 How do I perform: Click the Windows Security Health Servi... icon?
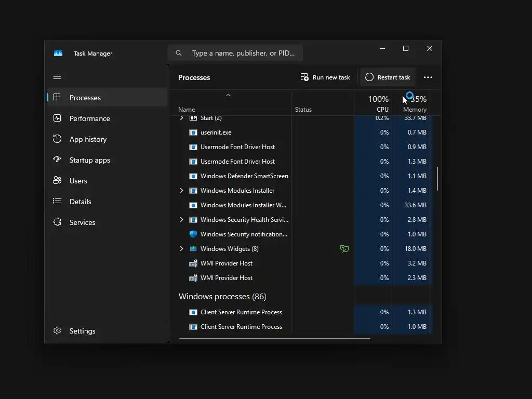click(x=193, y=220)
